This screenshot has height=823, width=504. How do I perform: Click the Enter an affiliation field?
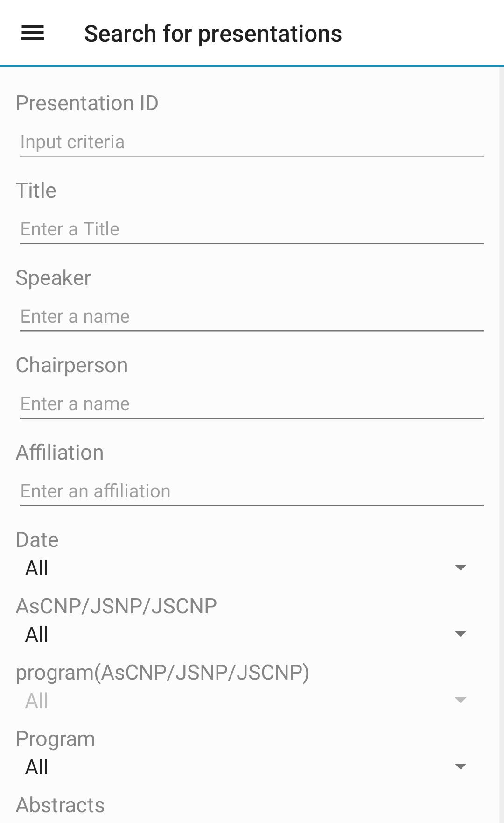pos(252,491)
